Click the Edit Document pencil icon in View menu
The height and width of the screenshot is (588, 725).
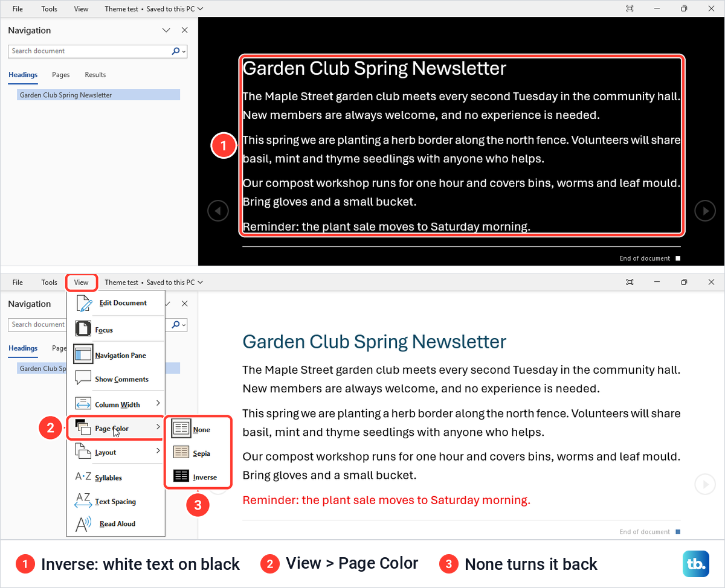click(x=84, y=303)
